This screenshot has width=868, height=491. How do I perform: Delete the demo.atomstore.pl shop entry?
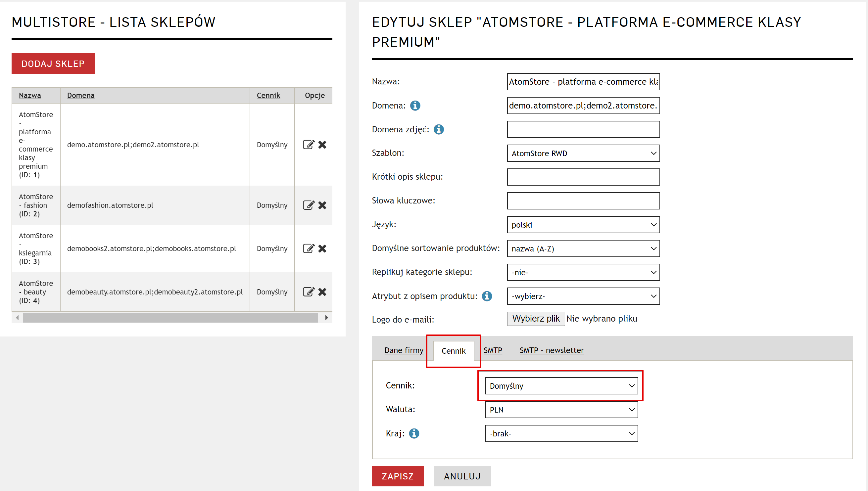[322, 145]
